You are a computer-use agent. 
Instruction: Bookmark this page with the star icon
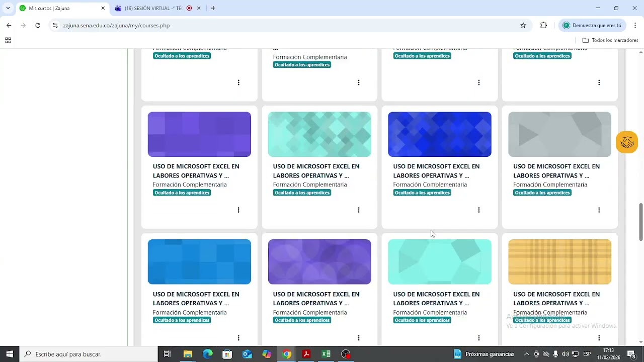point(523,25)
